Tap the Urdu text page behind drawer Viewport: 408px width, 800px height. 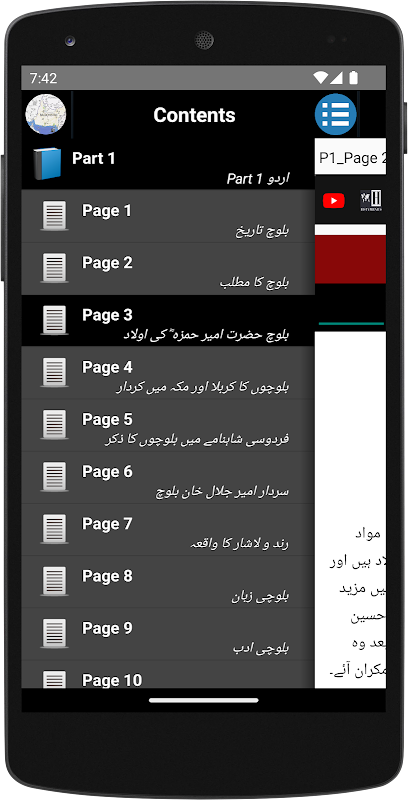click(x=350, y=510)
